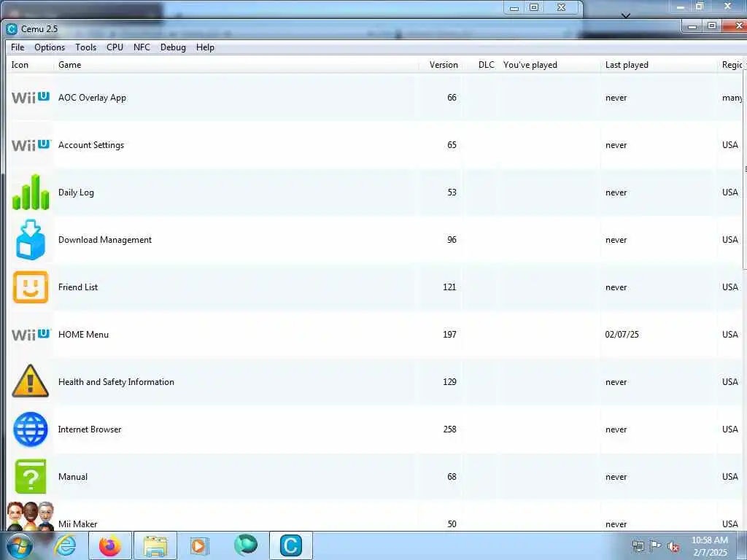The image size is (747, 560).
Task: Open Action Center flag tray icon
Action: [x=656, y=545]
